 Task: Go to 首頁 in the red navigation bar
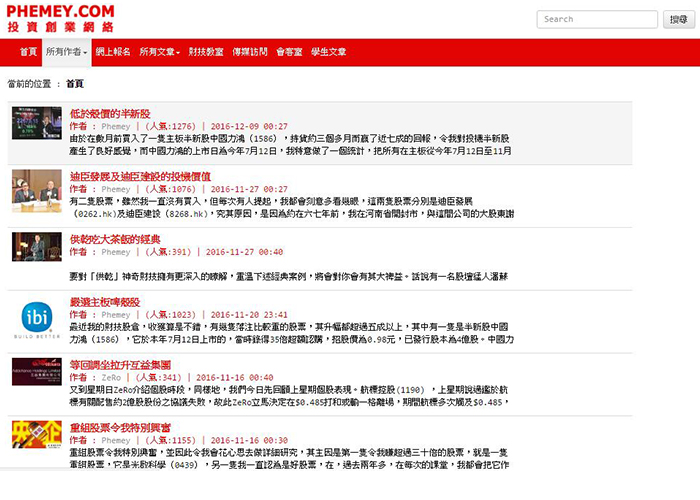pyautogui.click(x=27, y=51)
